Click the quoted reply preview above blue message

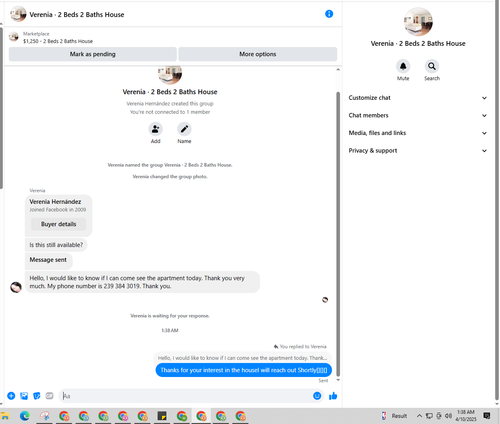pos(243,358)
